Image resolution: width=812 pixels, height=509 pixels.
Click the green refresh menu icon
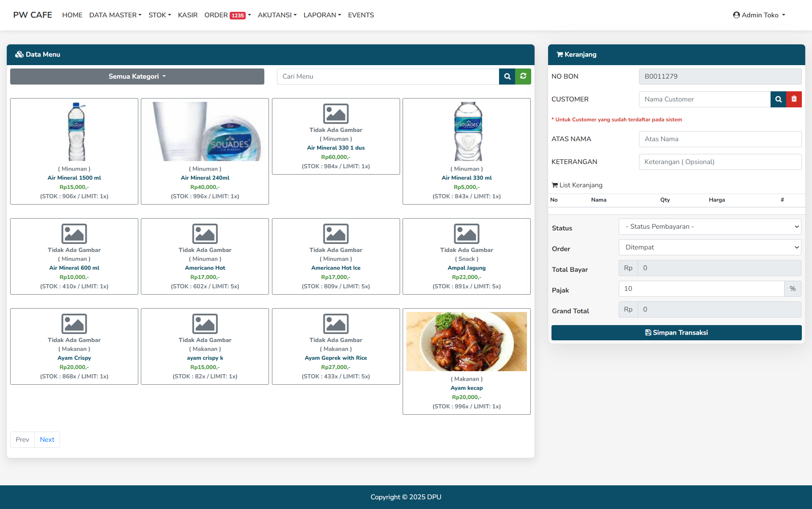coord(523,77)
